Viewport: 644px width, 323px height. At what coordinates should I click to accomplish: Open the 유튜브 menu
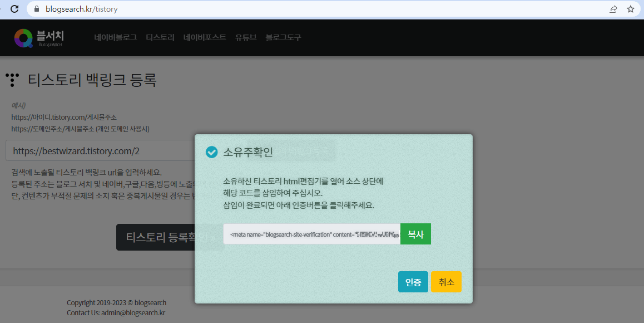tap(246, 37)
